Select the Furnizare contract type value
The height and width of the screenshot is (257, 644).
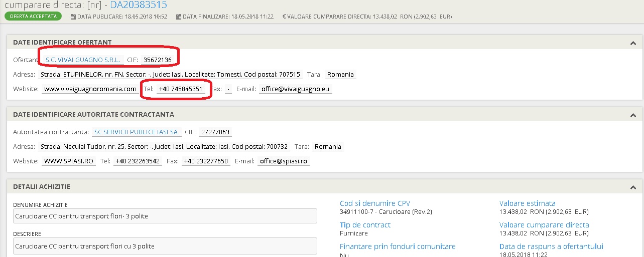pyautogui.click(x=354, y=233)
